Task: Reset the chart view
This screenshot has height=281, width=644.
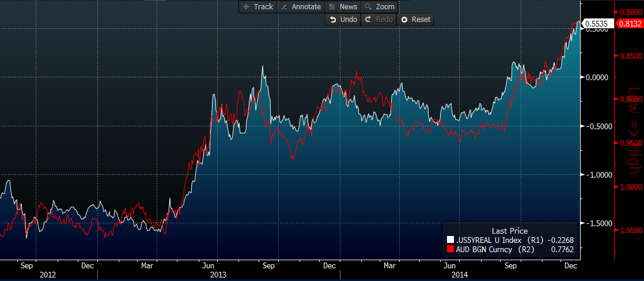Action: click(415, 20)
